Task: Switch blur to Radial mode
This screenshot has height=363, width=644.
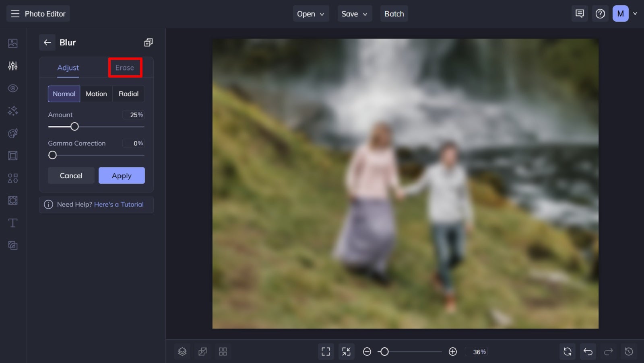Action: point(128,94)
